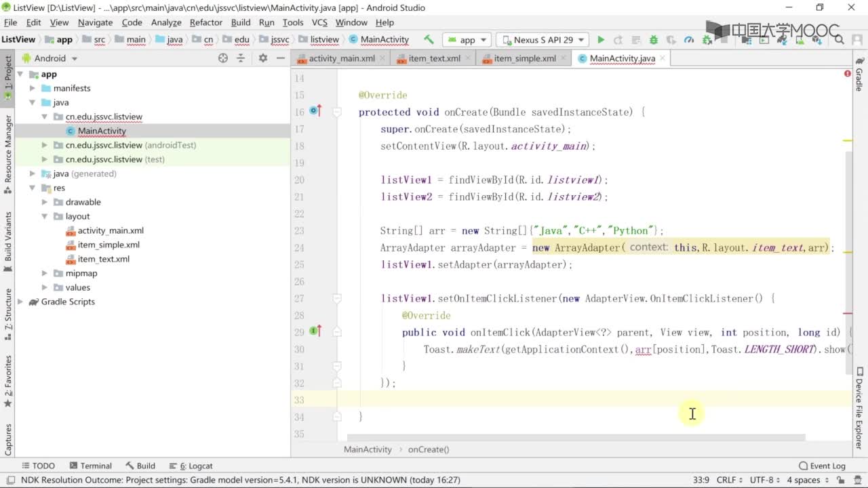Click Run with Coverage icon
This screenshot has height=488, width=868.
tap(671, 40)
